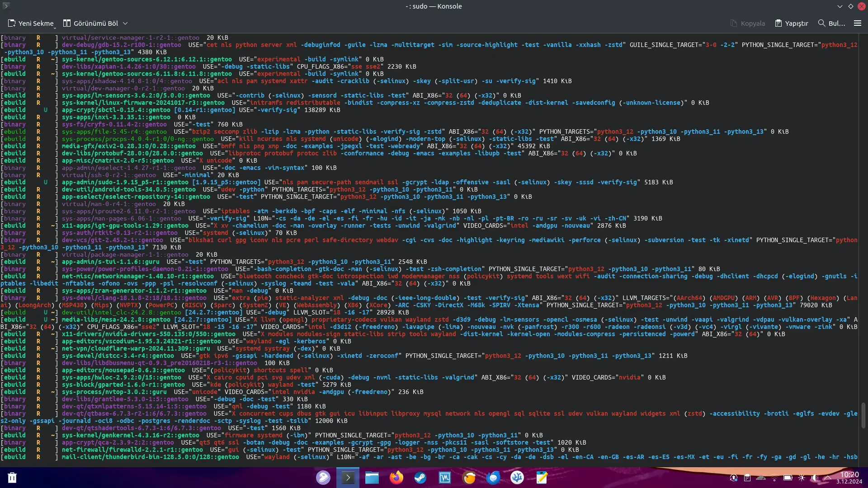
Task: Click app-crypt/sbctl-0.15.4::gentoo text
Action: coord(116,110)
